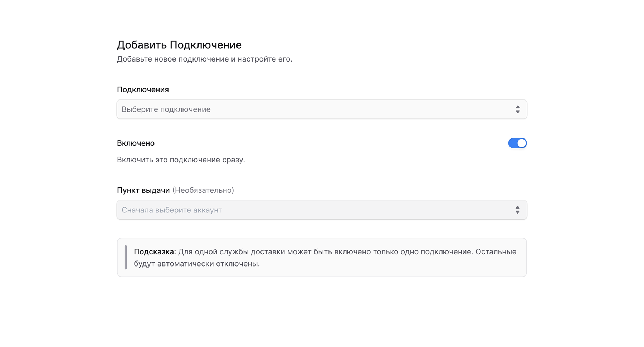
Task: Turn off immediate connection activation toggle
Action: [518, 143]
